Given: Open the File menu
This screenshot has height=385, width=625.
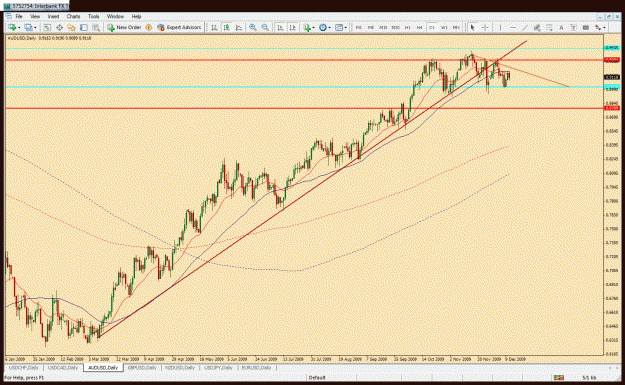Looking at the screenshot, I should point(19,17).
